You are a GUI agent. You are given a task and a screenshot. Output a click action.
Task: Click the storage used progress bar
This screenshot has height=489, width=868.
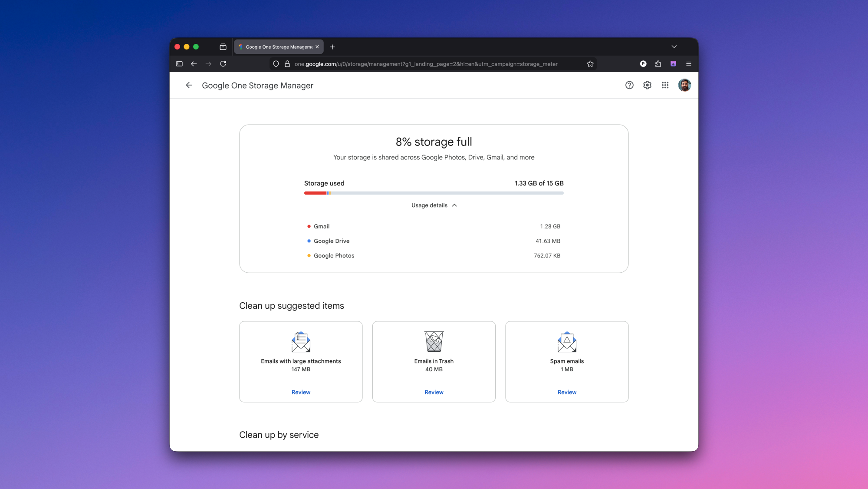(x=434, y=193)
